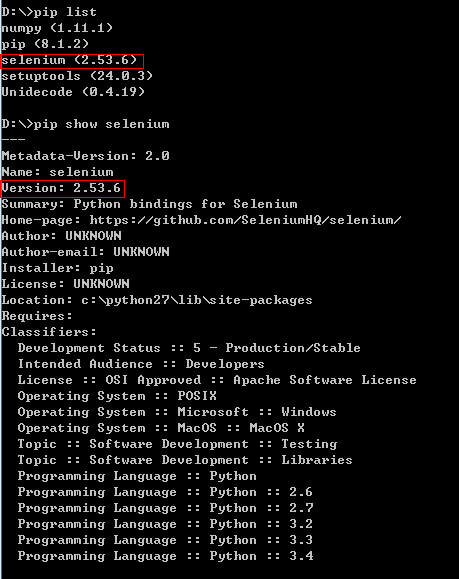Click the pip (8.1.2) package line
This screenshot has width=459, height=579.
(x=45, y=44)
